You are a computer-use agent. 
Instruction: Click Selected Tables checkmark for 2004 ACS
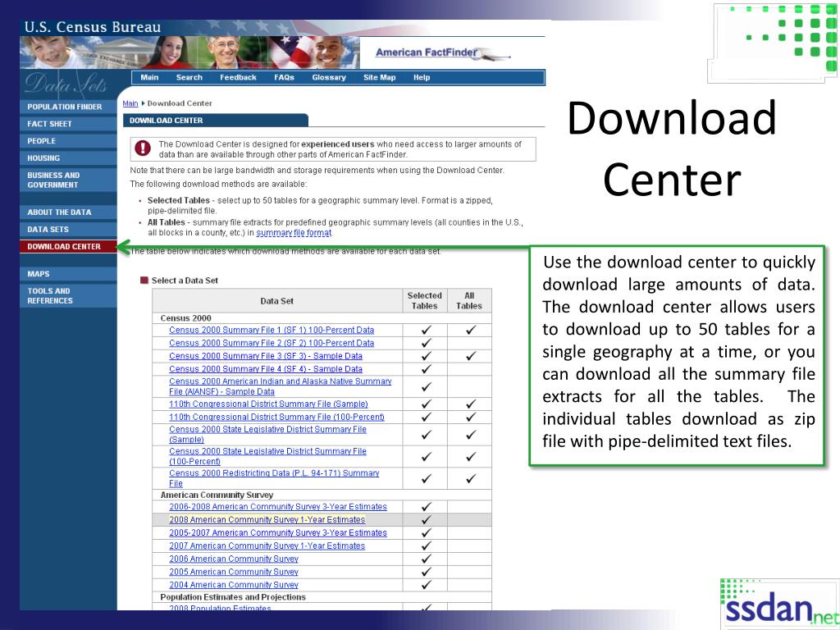click(x=426, y=585)
